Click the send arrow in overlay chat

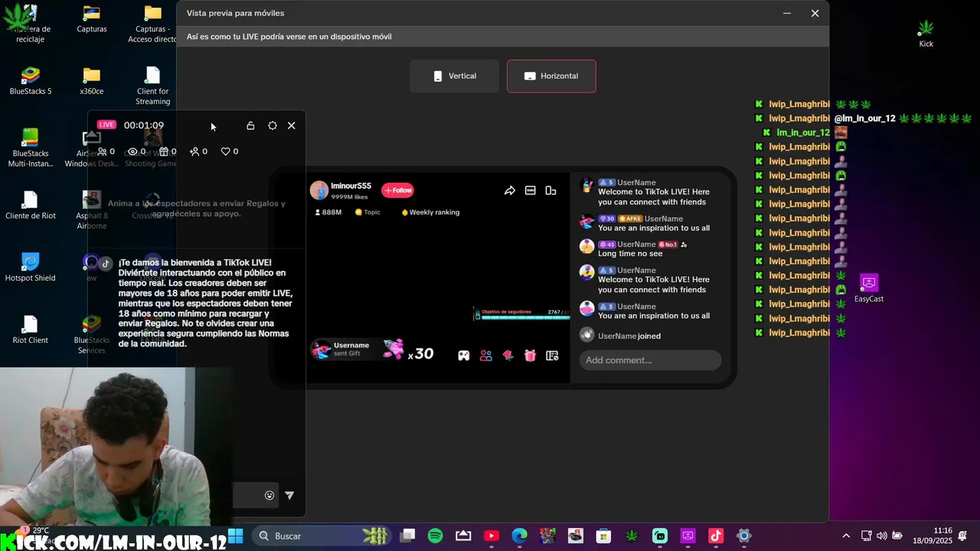pyautogui.click(x=289, y=495)
